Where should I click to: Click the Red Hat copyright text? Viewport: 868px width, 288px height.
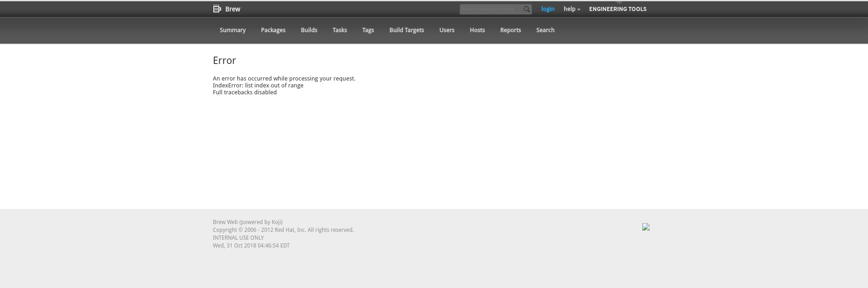(x=283, y=230)
